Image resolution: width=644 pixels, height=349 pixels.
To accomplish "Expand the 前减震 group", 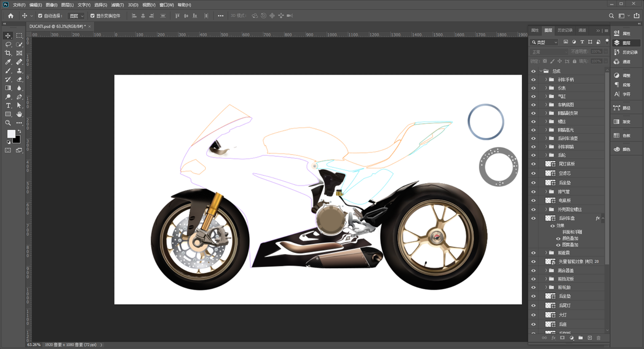I will click(x=546, y=253).
